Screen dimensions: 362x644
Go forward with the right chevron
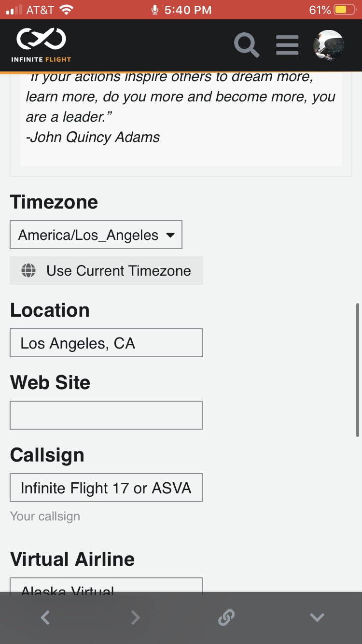coord(136,617)
